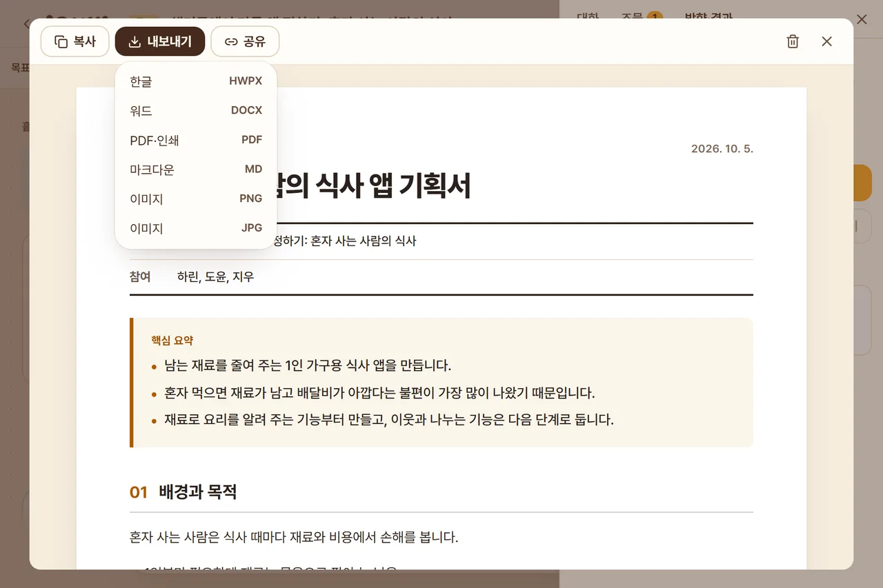883x588 pixels.
Task: Choose PDF·인쇄 export option
Action: pos(196,140)
